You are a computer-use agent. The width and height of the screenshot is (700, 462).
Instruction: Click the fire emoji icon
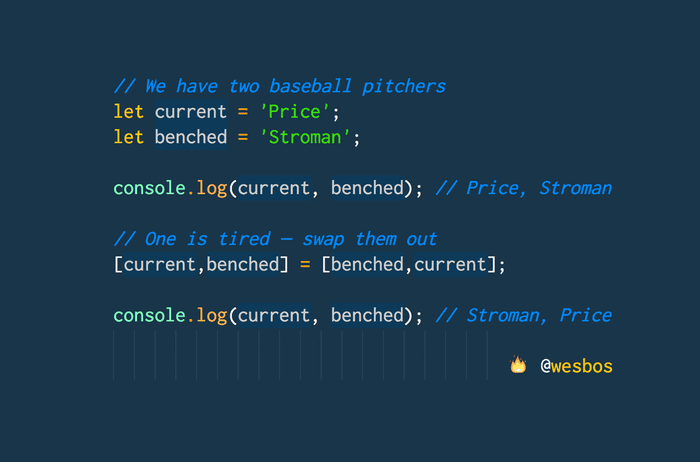[x=518, y=366]
